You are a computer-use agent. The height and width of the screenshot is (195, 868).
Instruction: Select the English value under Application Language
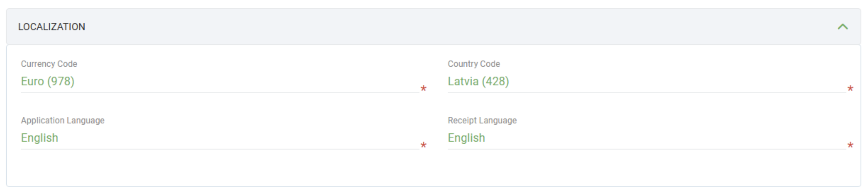tap(40, 138)
